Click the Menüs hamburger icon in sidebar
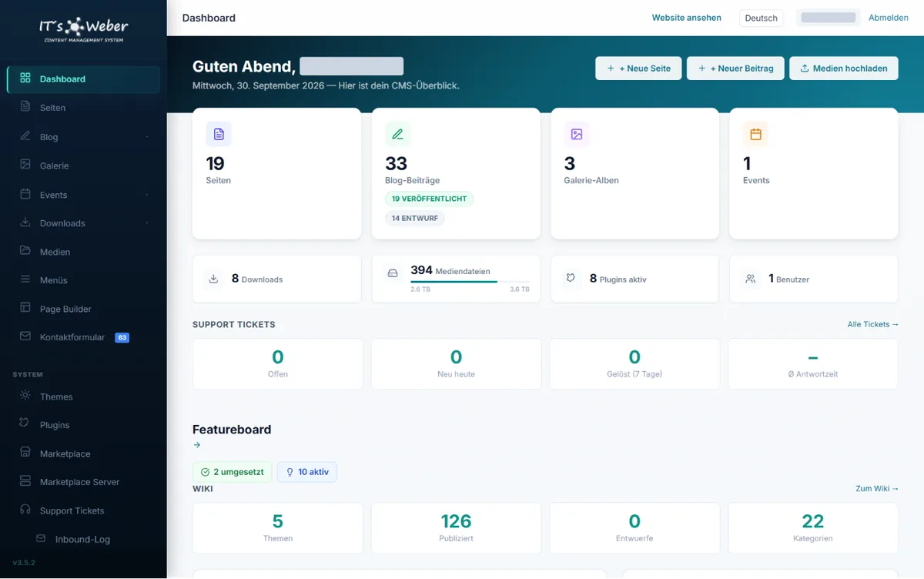Viewport: 924px width, 579px height. 25,279
